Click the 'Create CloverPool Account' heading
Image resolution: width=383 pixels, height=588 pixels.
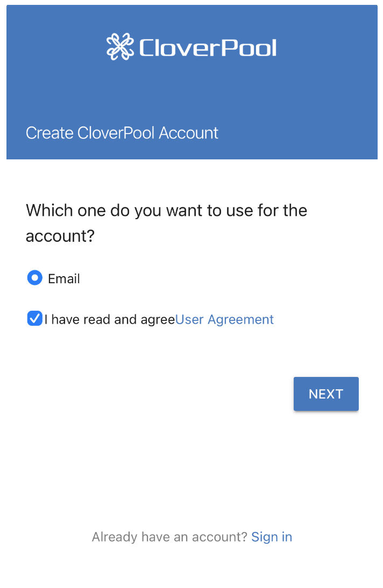122,133
